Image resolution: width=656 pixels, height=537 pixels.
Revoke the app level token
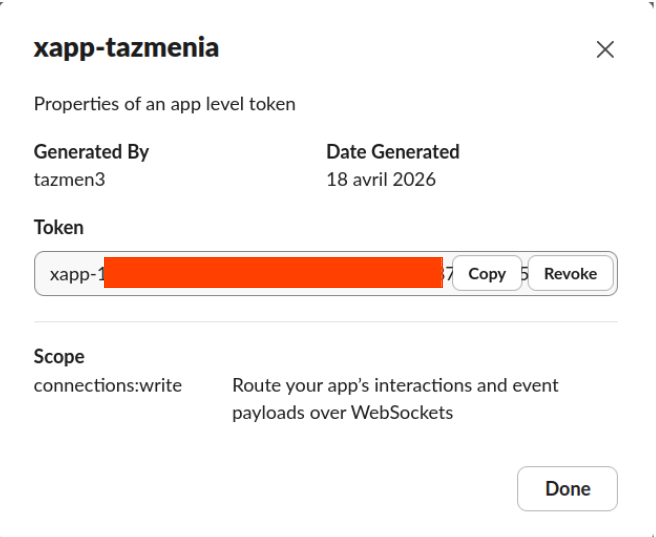pos(570,274)
